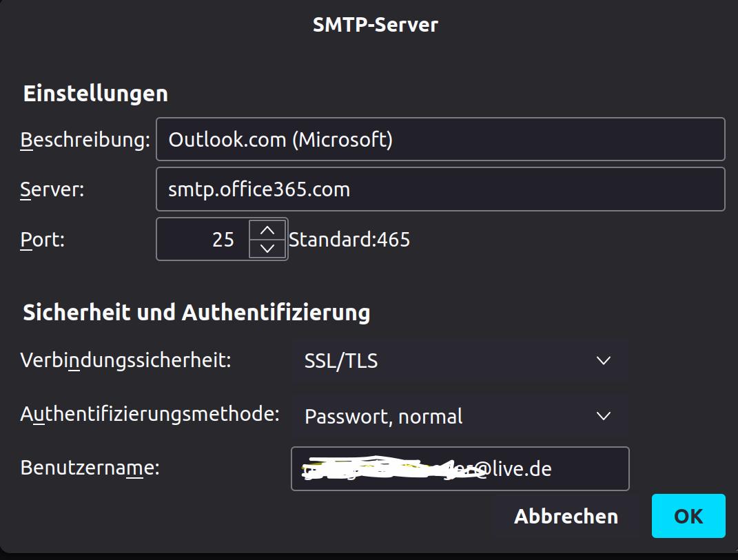738x560 pixels.
Task: Confirm settings with the OK button
Action: pos(688,516)
